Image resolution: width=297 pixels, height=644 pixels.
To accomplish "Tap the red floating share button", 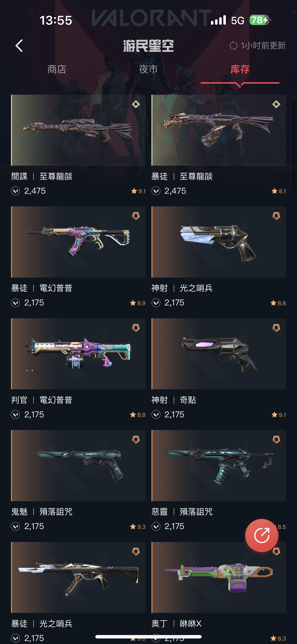I will tap(262, 535).
